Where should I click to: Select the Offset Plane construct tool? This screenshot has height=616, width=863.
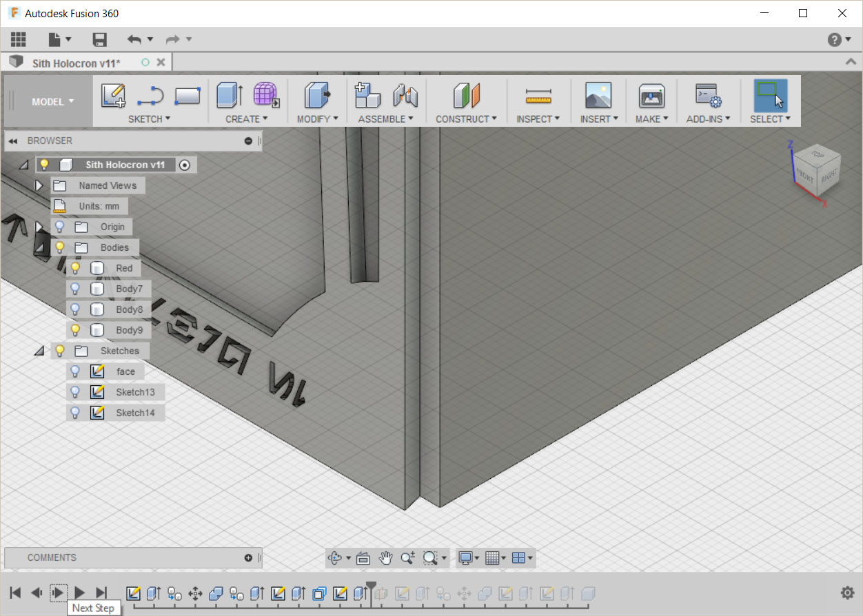(x=467, y=95)
